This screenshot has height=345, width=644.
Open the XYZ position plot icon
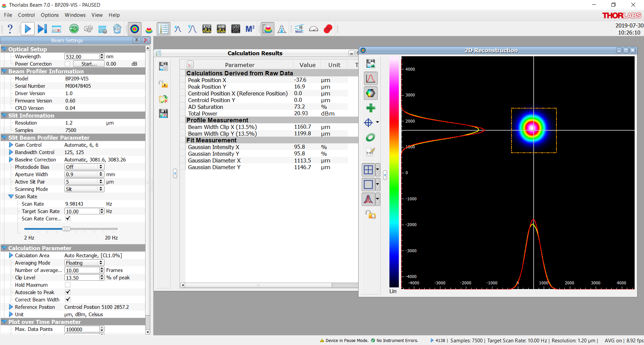[207, 29]
